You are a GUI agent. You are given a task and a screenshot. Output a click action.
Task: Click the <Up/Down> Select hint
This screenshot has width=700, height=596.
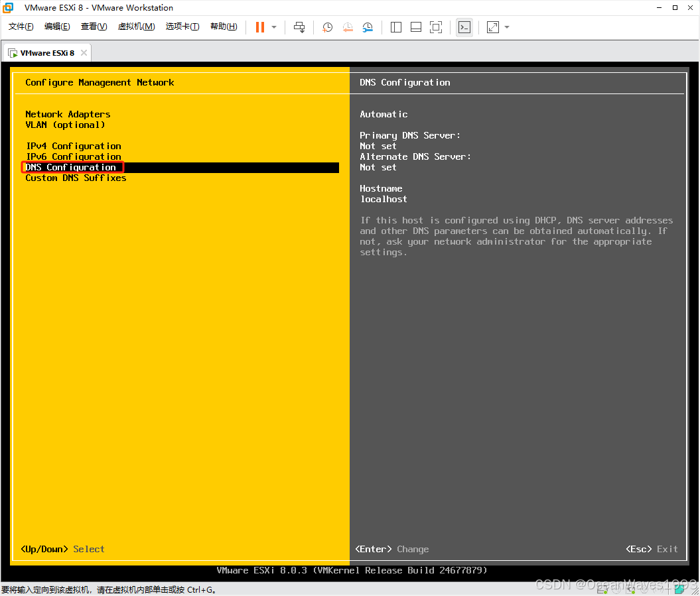(62, 549)
